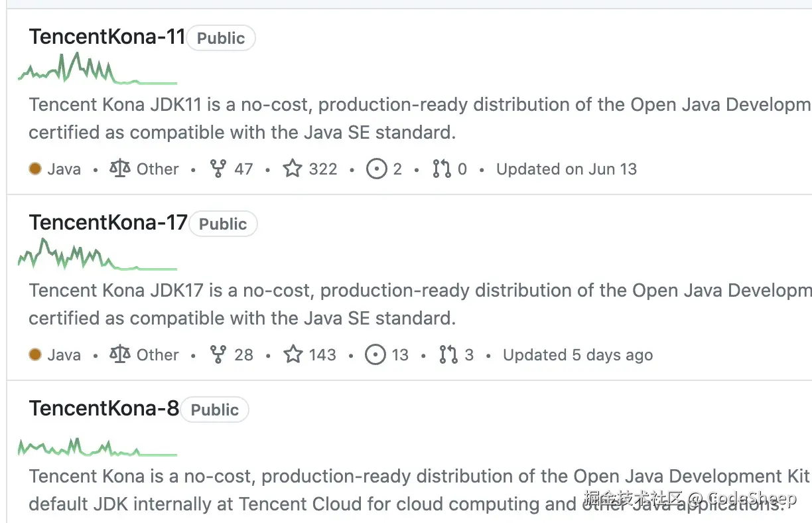Open the TencentKona-8 repository link
Image resolution: width=812 pixels, height=523 pixels.
tap(104, 409)
